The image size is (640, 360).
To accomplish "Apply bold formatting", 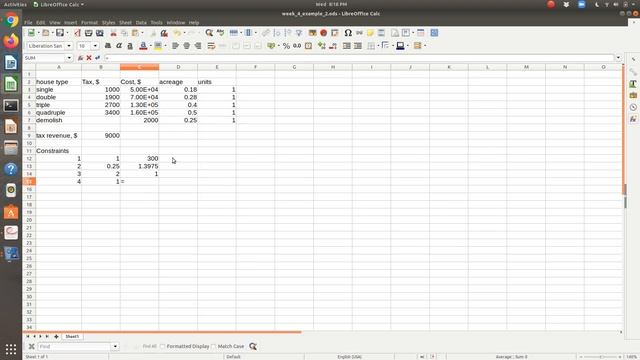I will click(108, 46).
